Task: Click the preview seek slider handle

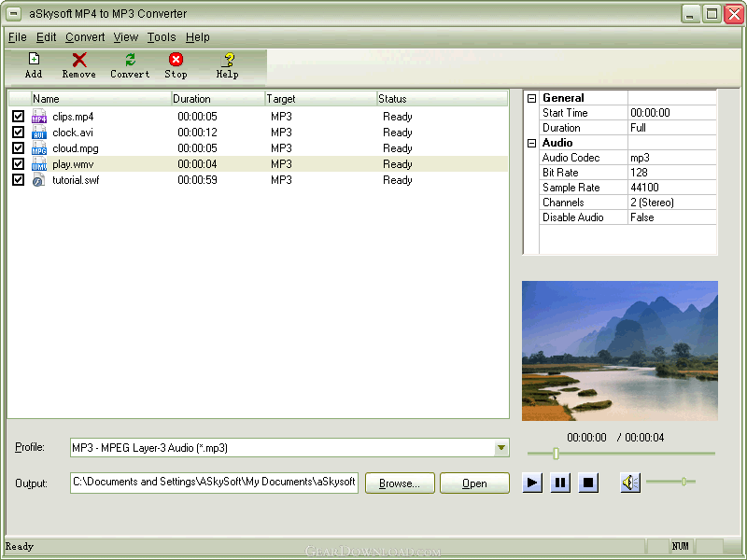Action: point(556,454)
